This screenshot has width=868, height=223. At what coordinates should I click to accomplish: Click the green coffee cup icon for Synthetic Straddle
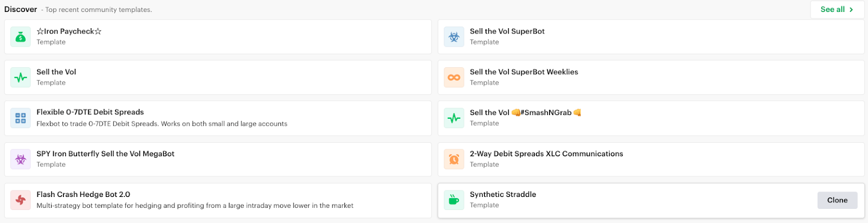coord(454,200)
